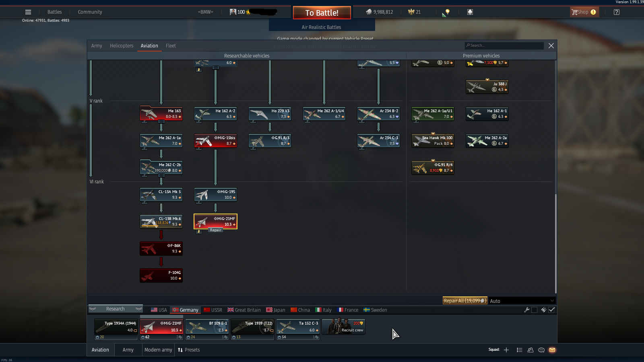Select the USSR nation tab
The image size is (644, 362).
[213, 310]
